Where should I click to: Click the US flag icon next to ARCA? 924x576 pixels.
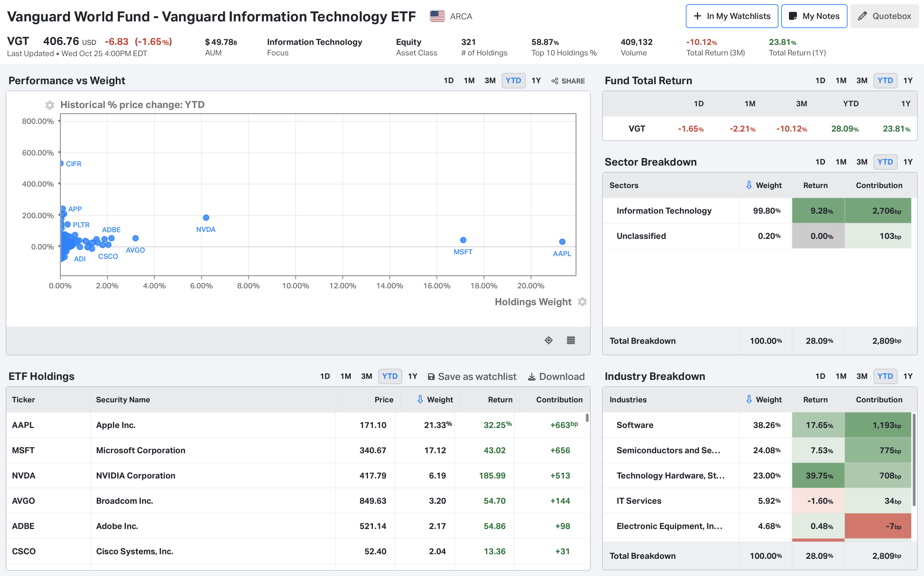437,16
